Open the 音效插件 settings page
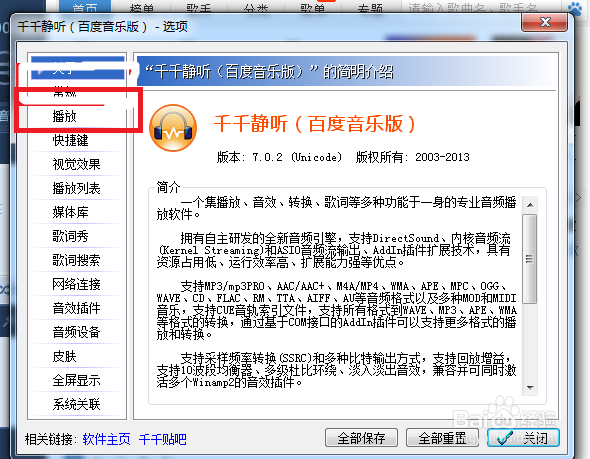Screen dimensions: 590x459 (76, 309)
